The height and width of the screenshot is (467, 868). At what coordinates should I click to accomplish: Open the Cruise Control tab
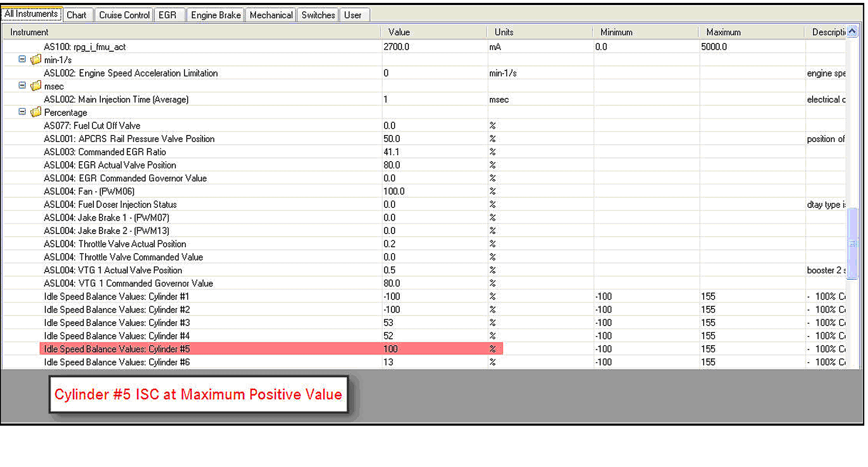124,15
